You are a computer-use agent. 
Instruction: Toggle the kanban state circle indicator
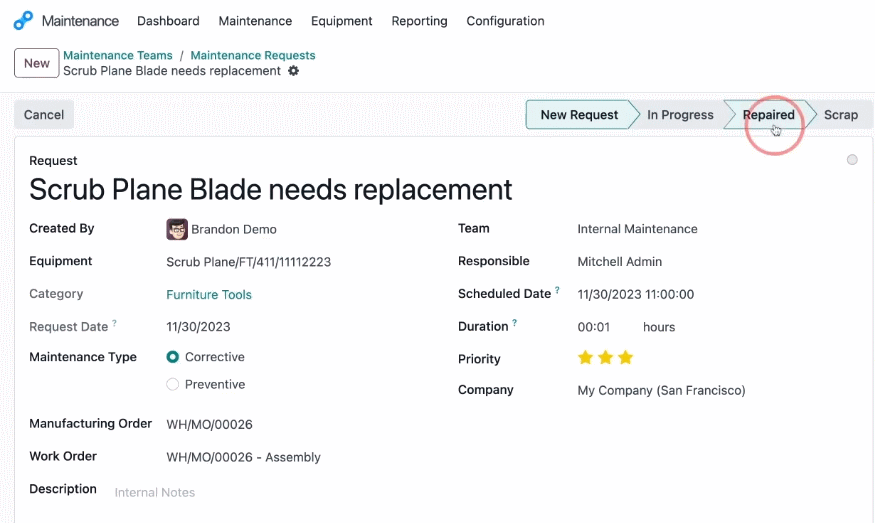tap(852, 160)
